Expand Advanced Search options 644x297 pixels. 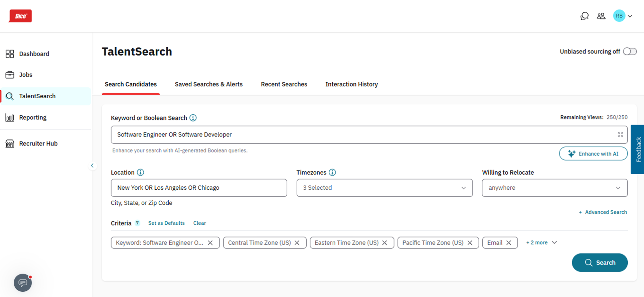coord(603,212)
